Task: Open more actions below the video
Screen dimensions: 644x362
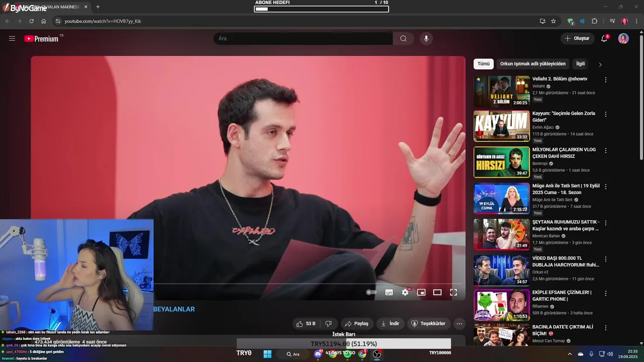Action: [x=459, y=324]
